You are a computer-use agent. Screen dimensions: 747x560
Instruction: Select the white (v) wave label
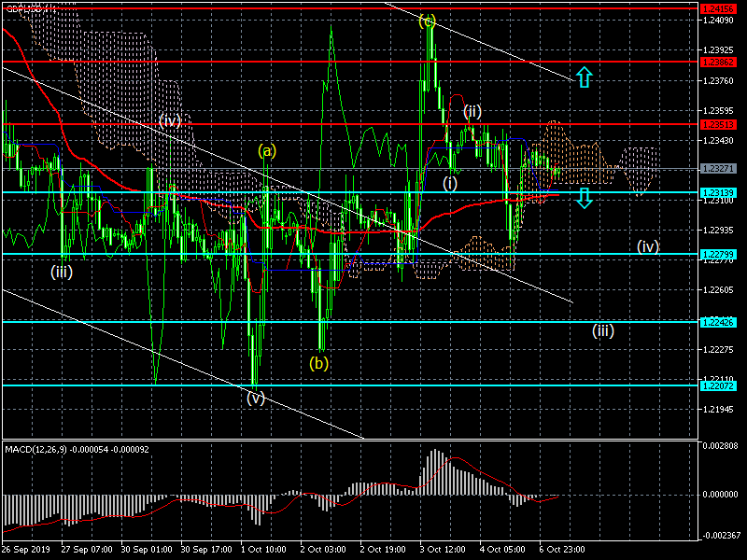(256, 398)
